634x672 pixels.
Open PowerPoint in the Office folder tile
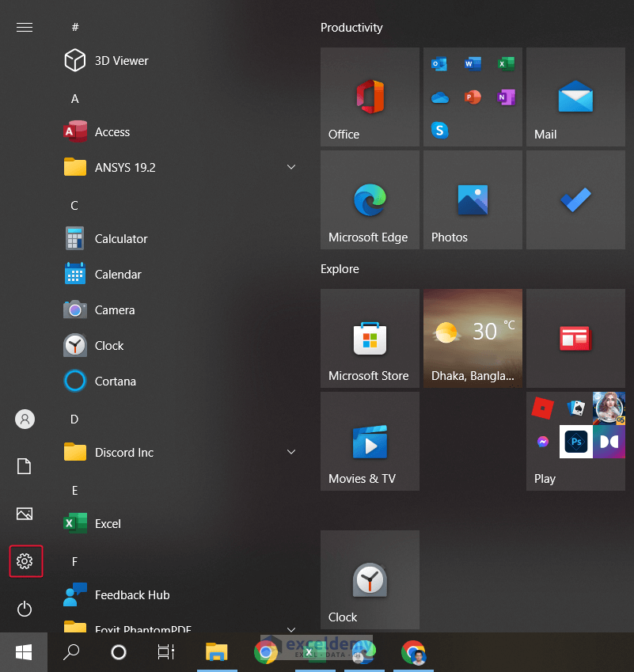tap(473, 97)
